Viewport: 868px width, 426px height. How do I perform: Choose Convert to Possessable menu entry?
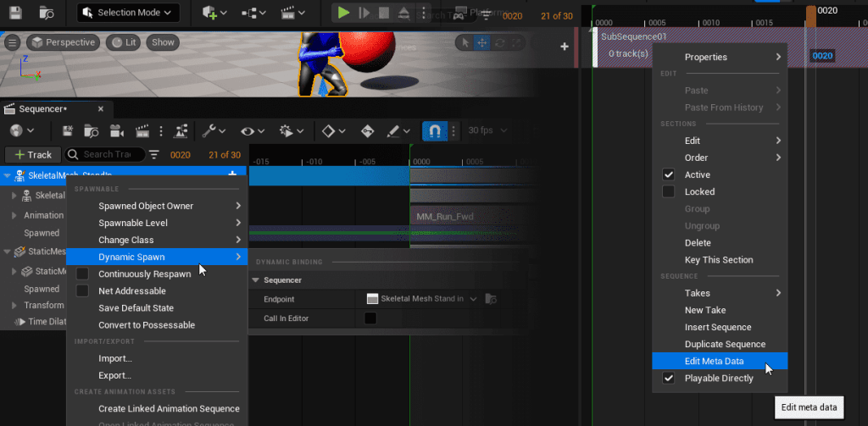pos(147,325)
